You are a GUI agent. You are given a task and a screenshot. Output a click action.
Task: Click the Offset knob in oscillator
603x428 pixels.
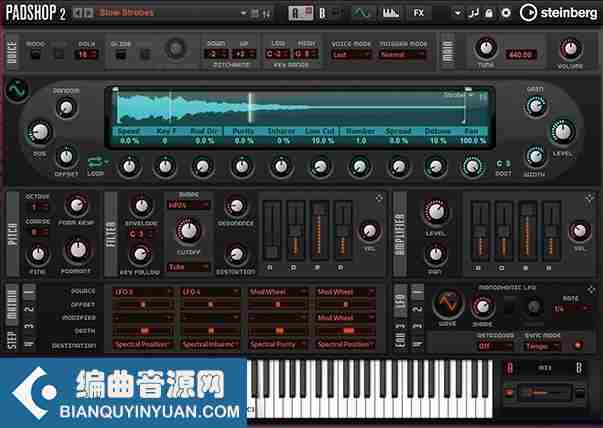[66, 157]
